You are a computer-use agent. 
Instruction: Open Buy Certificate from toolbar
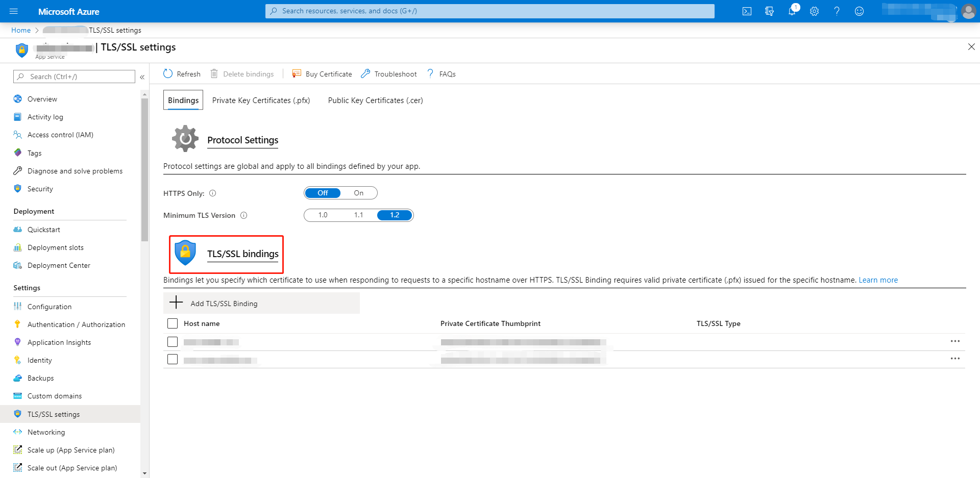[322, 74]
